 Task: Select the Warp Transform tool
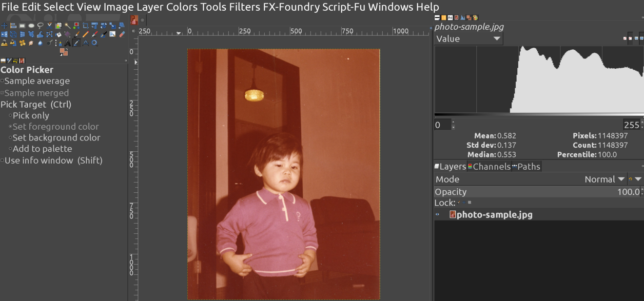[x=40, y=34]
